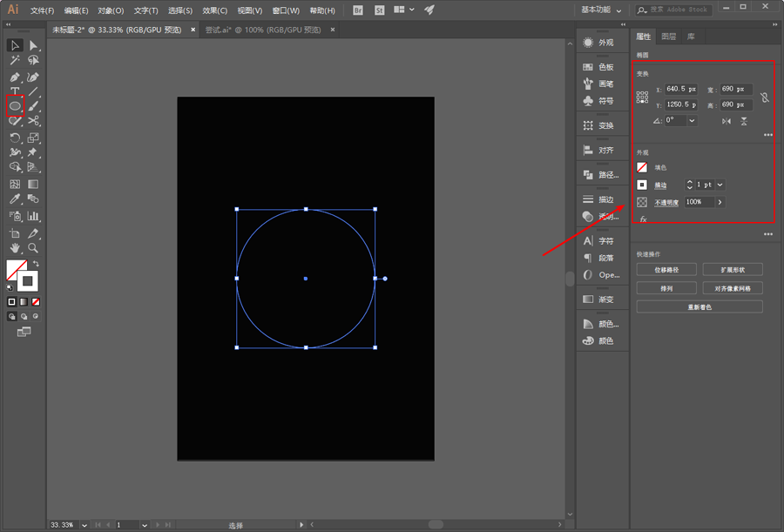Open the stroke weight dropdown
Image resolution: width=784 pixels, height=532 pixels.
720,185
